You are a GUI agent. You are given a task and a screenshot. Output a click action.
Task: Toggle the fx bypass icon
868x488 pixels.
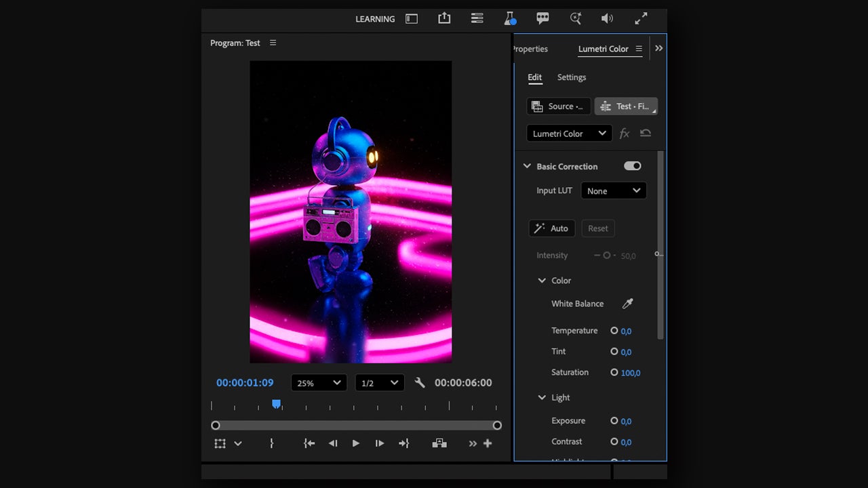pyautogui.click(x=625, y=134)
